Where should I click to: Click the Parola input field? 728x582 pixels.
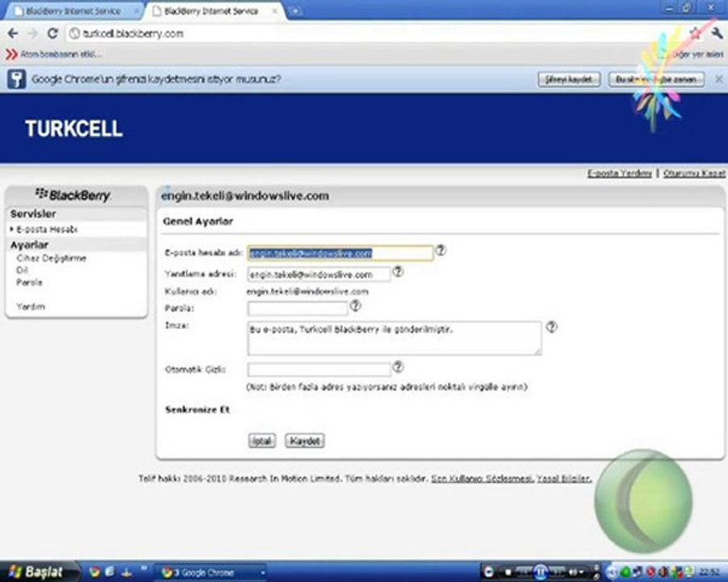tap(298, 308)
